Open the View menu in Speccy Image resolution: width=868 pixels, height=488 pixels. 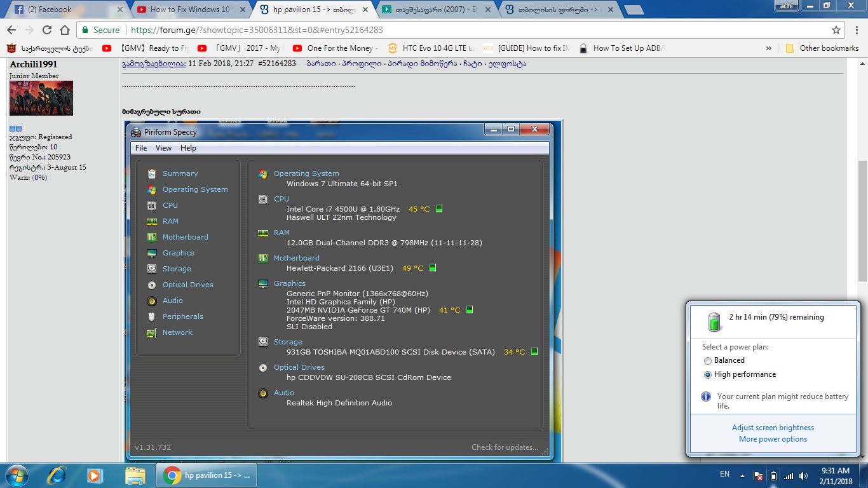click(163, 148)
